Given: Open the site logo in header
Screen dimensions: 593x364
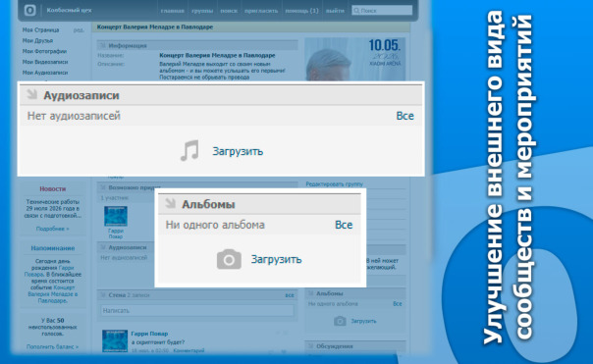Looking at the screenshot, I should [30, 10].
